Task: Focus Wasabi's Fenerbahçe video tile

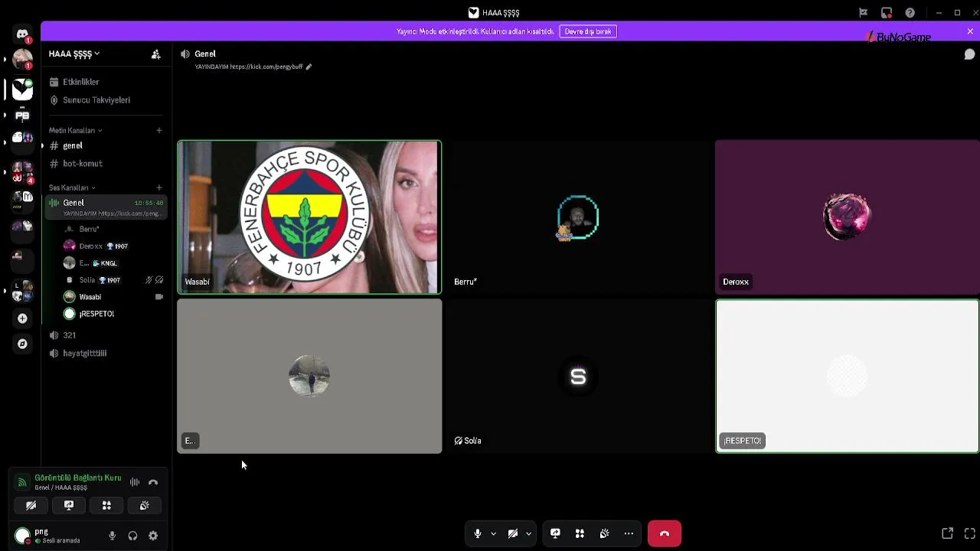Action: [x=309, y=217]
